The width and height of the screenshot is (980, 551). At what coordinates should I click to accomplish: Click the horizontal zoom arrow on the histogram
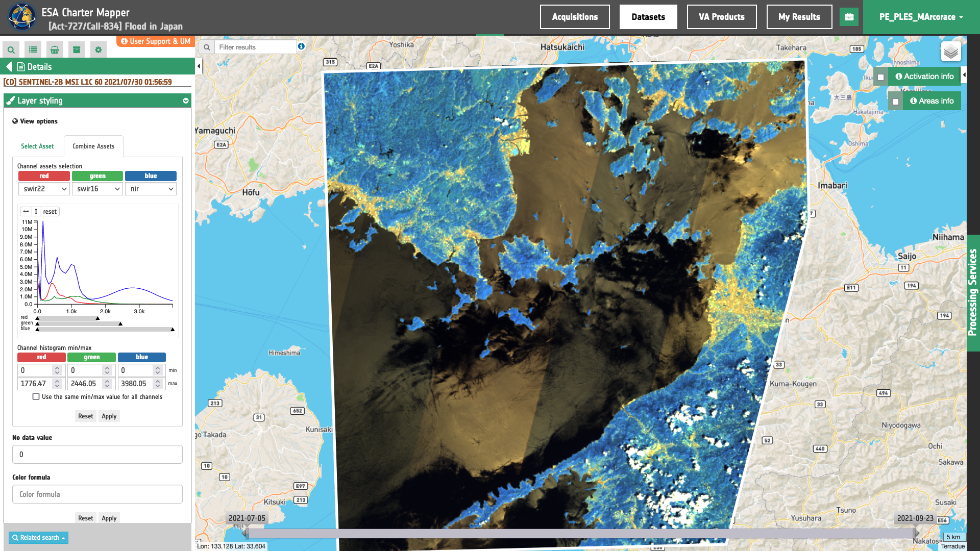point(26,211)
